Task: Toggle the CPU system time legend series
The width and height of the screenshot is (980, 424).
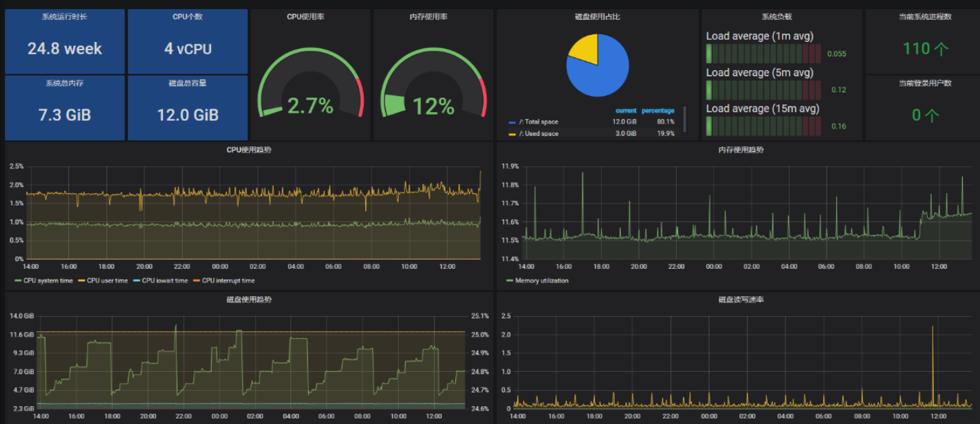Action: click(x=45, y=280)
